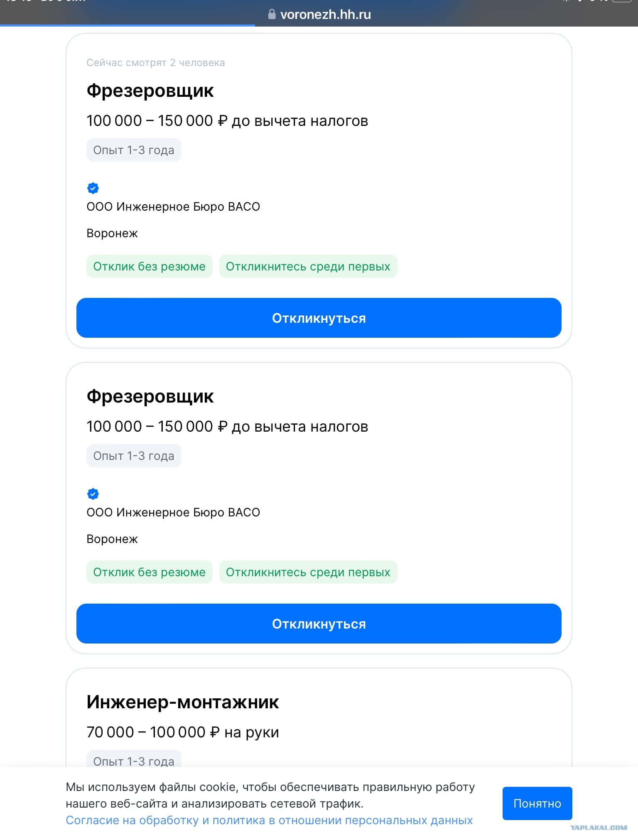The width and height of the screenshot is (638, 840).
Task: Open second Фрезеровщик vacancy title
Action: click(150, 396)
